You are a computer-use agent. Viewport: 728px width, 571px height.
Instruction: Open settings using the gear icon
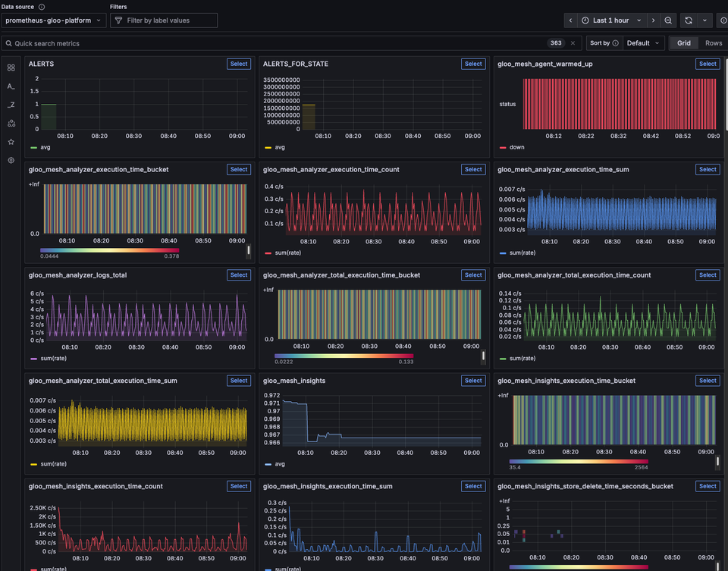[11, 160]
